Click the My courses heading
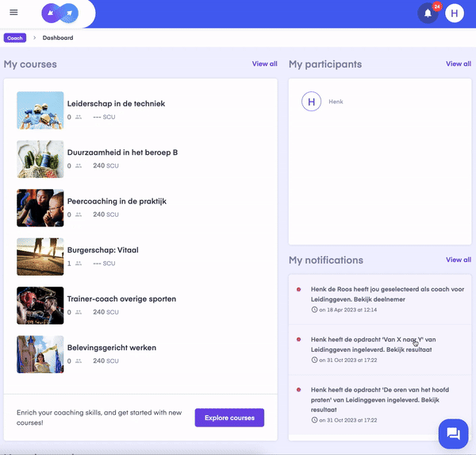 30,64
